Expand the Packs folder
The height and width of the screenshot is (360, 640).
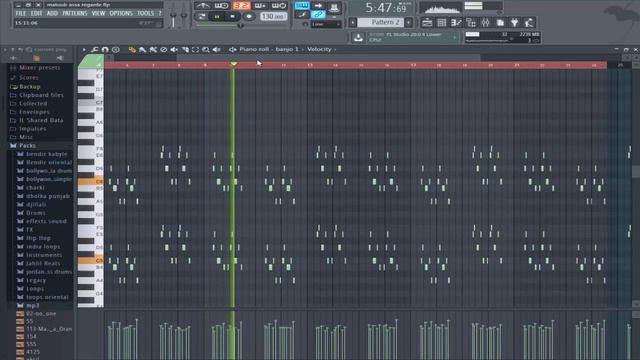(27, 145)
